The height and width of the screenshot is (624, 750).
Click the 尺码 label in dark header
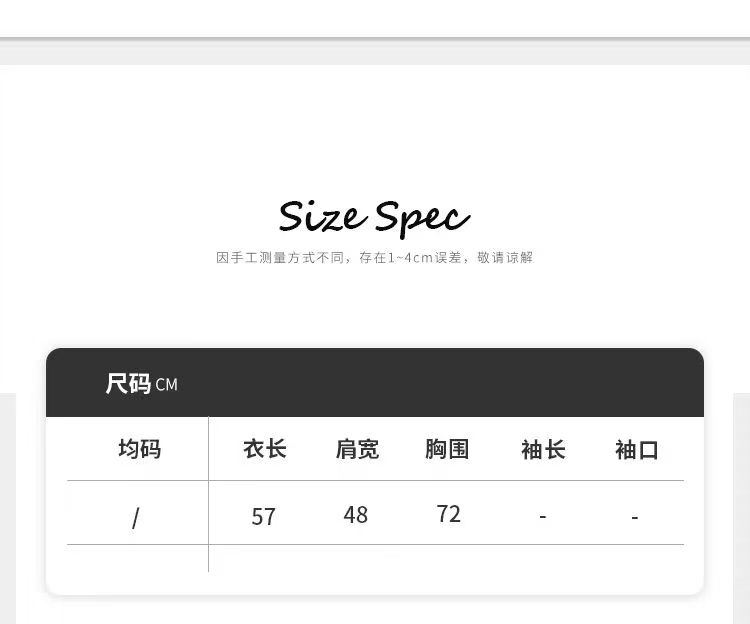point(128,383)
